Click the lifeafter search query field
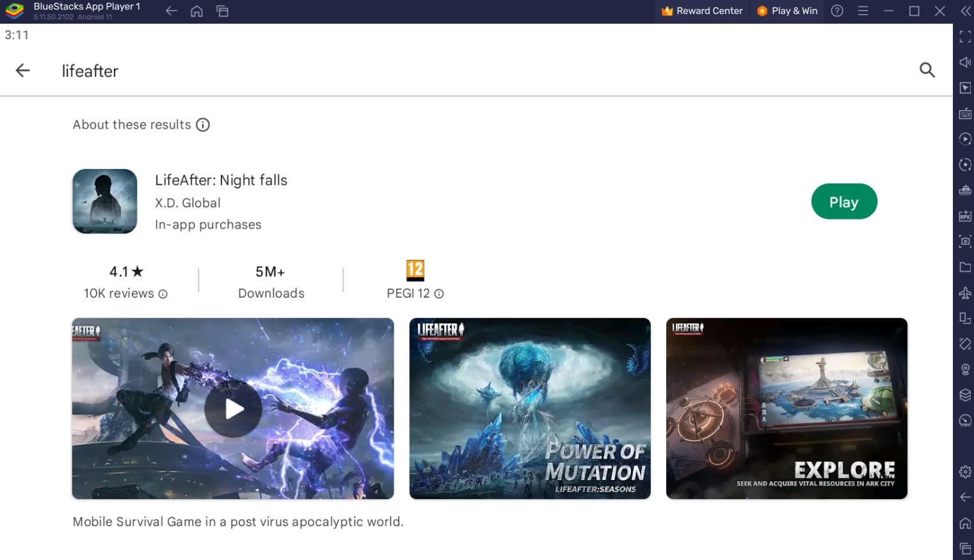 (90, 71)
